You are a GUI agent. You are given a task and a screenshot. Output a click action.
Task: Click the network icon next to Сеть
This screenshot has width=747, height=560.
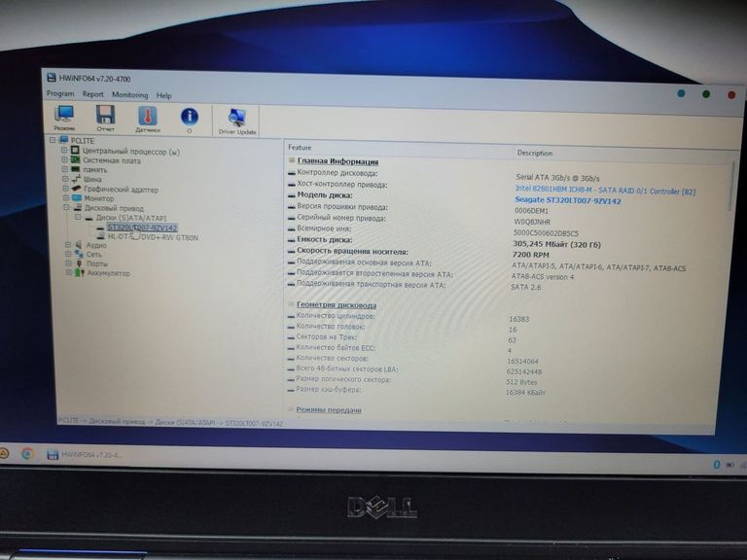pyautogui.click(x=79, y=254)
